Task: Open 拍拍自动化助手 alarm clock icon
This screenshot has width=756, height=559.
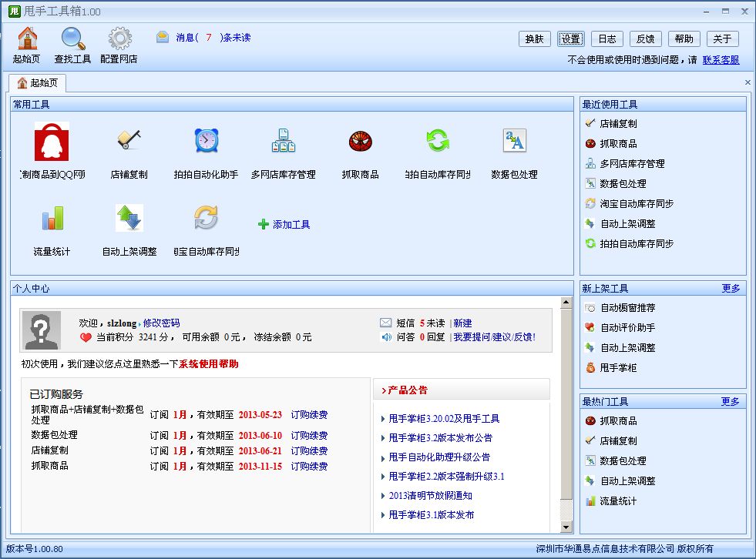Action: click(207, 141)
